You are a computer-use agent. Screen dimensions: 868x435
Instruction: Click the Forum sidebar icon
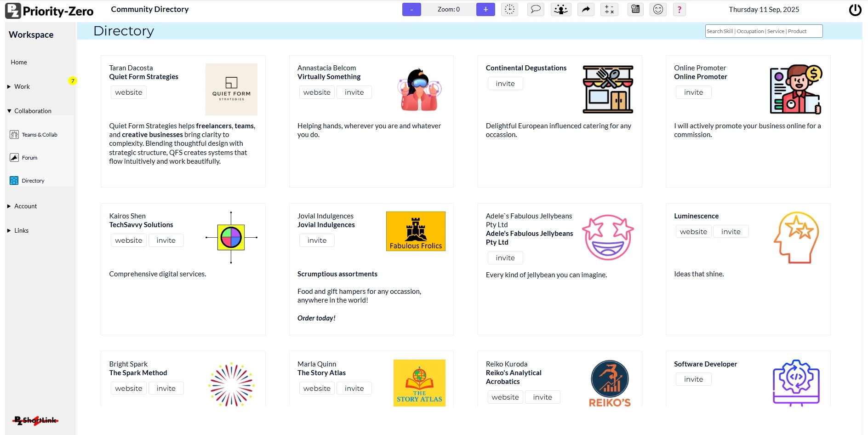coord(14,158)
